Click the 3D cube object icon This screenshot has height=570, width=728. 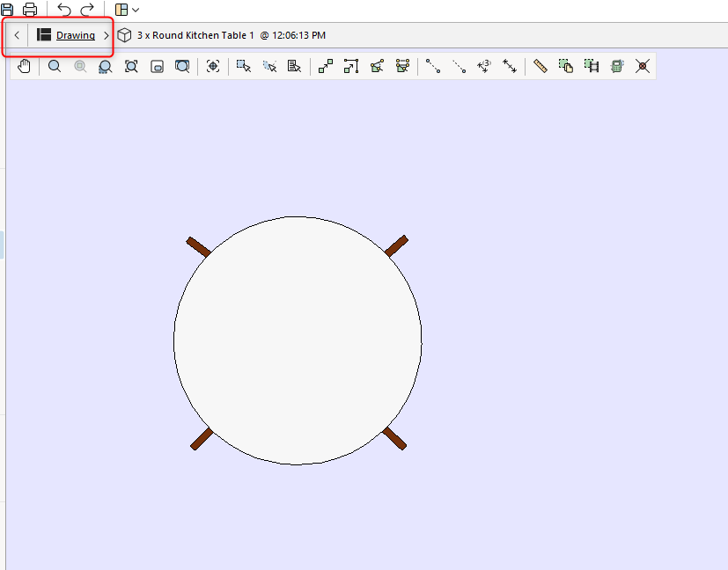pyautogui.click(x=124, y=35)
